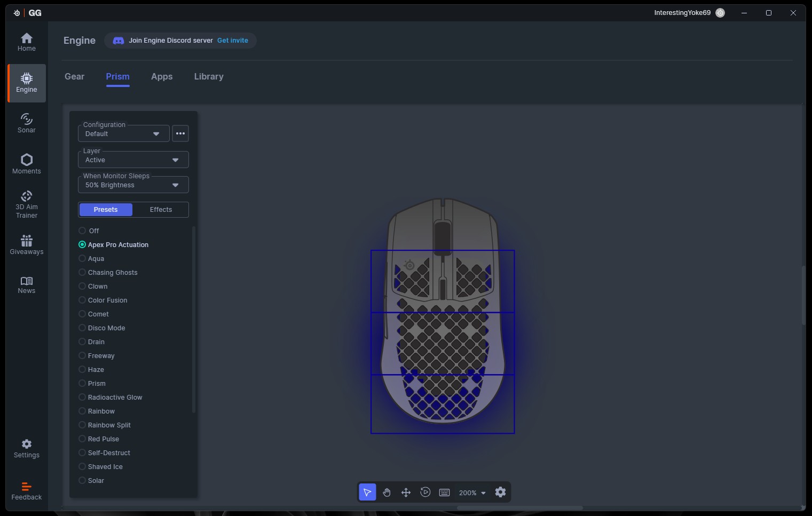Open Sonar from the sidebar
The width and height of the screenshot is (812, 516).
click(x=27, y=123)
